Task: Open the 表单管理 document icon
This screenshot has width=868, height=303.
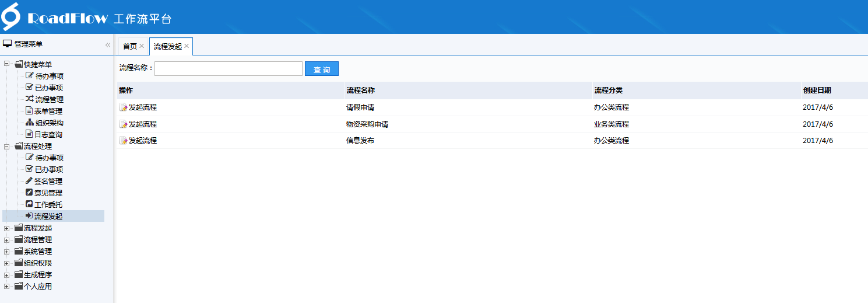Action: point(29,110)
